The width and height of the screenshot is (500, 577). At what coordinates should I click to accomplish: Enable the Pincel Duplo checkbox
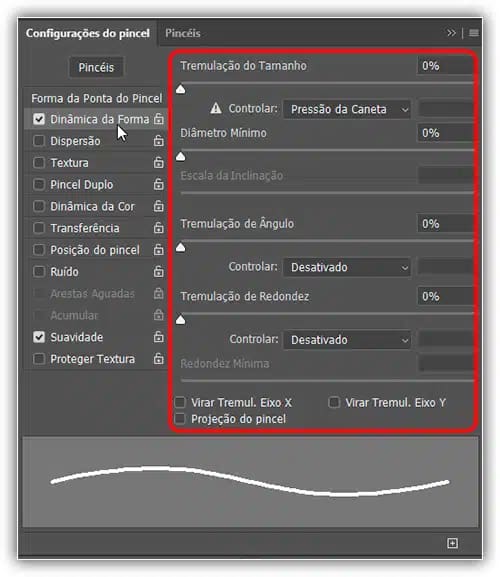pyautogui.click(x=39, y=184)
